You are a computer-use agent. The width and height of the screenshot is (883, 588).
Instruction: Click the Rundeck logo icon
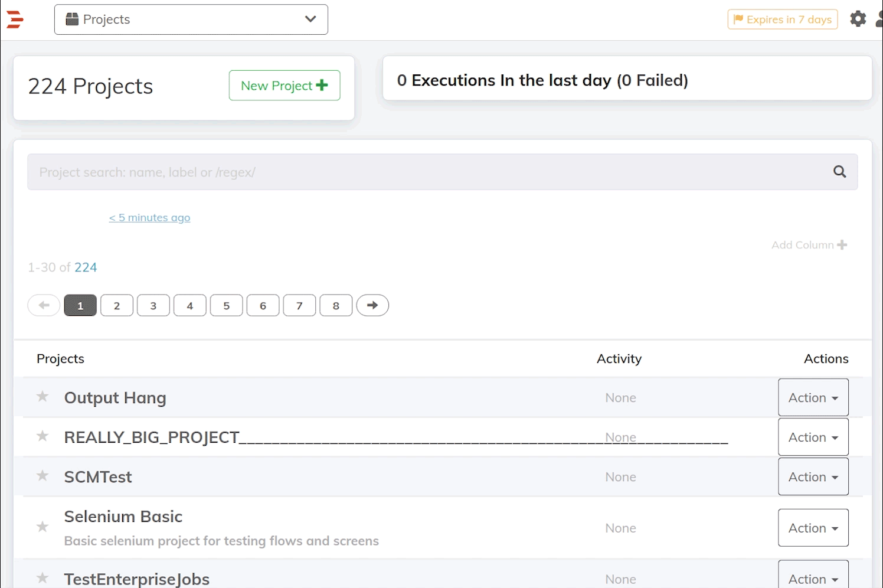pyautogui.click(x=15, y=19)
